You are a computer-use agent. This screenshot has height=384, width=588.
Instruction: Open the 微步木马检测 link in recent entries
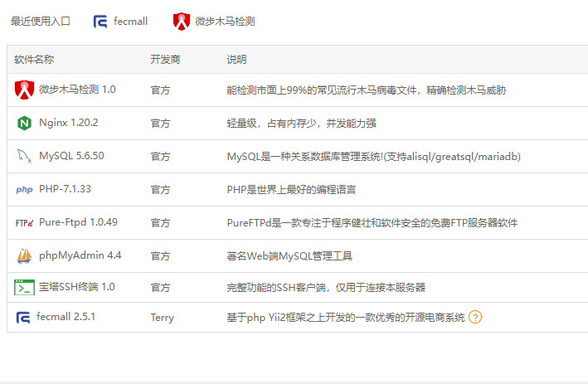225,22
